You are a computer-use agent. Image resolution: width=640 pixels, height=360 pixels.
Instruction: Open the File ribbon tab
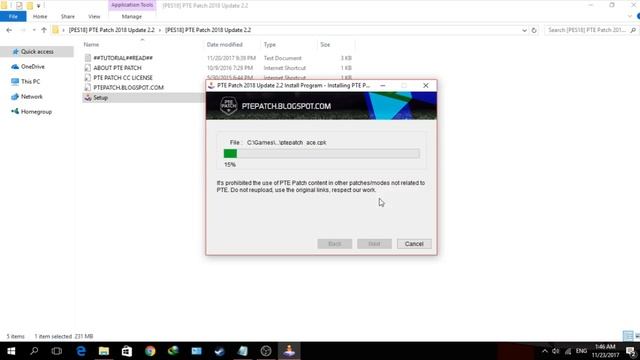(x=13, y=16)
